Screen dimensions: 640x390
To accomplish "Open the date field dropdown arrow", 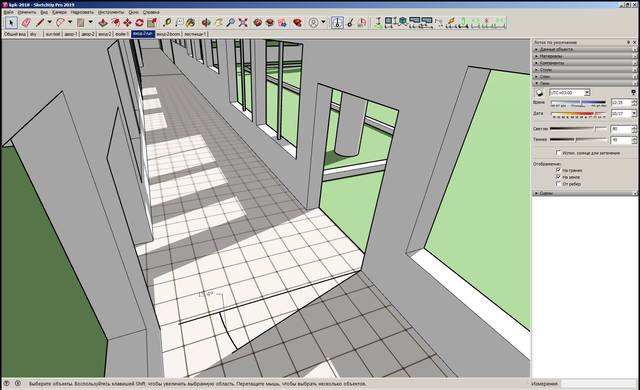I will (634, 114).
